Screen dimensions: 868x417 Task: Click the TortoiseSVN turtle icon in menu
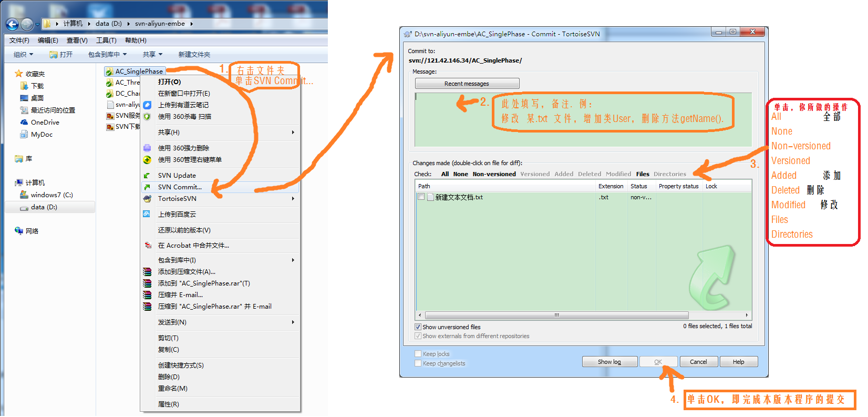tap(147, 198)
